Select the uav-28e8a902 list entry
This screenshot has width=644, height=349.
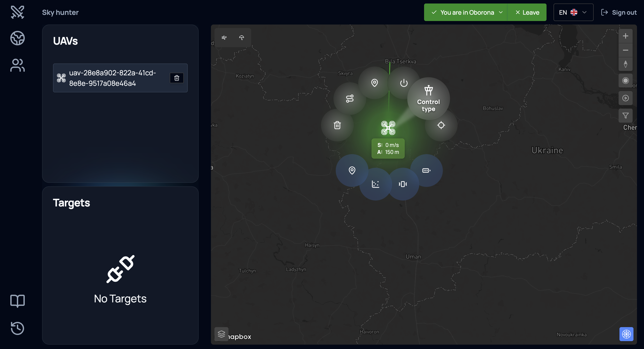click(113, 78)
